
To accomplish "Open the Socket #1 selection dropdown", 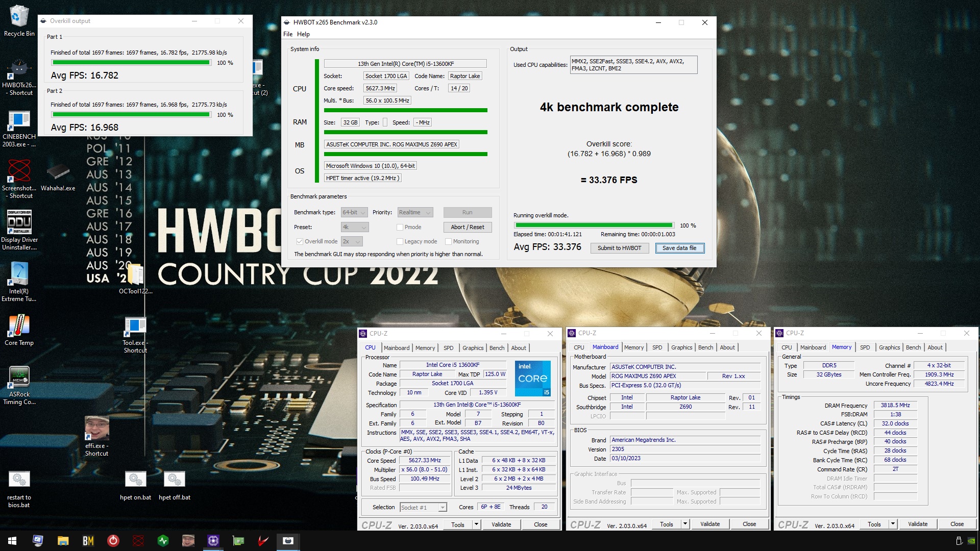I will [x=423, y=507].
